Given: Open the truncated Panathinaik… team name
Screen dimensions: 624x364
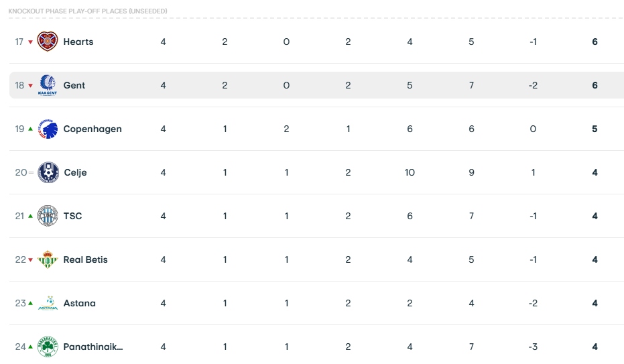Looking at the screenshot, I should [x=93, y=347].
